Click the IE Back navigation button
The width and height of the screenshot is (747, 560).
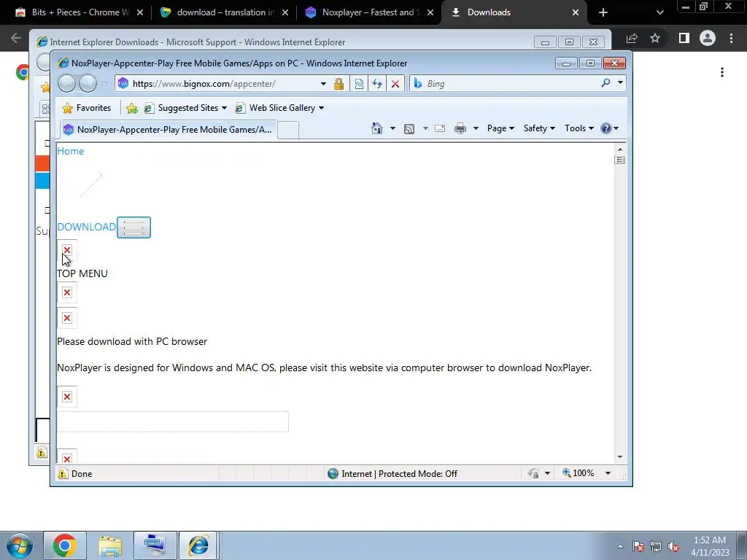click(x=66, y=83)
